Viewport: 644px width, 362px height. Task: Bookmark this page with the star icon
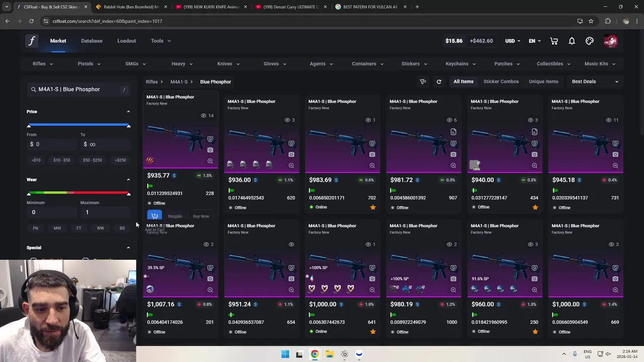pyautogui.click(x=591, y=21)
